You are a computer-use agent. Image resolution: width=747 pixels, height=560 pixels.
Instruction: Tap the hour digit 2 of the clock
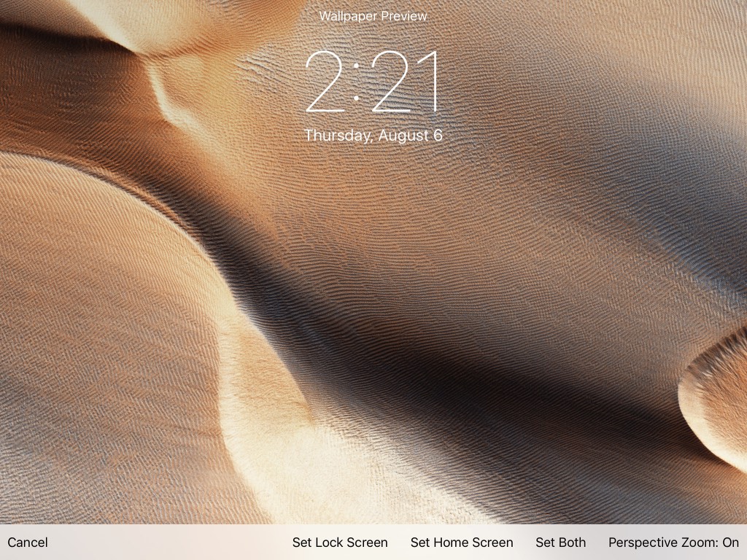point(325,82)
